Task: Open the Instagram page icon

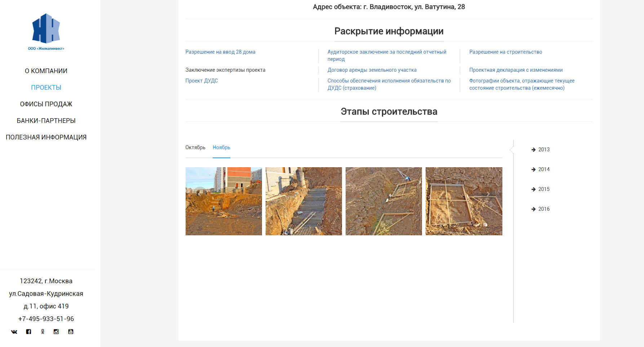Action: 56,332
